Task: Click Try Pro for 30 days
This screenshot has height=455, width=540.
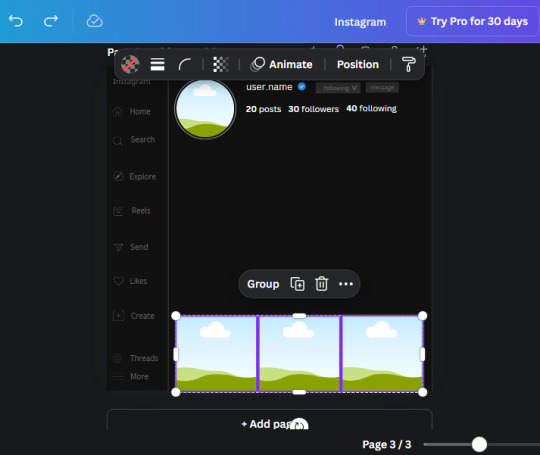Action: pyautogui.click(x=472, y=21)
